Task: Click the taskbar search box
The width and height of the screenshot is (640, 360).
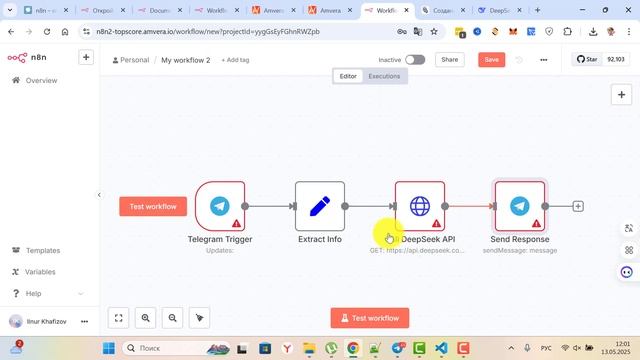Action: 176,348
